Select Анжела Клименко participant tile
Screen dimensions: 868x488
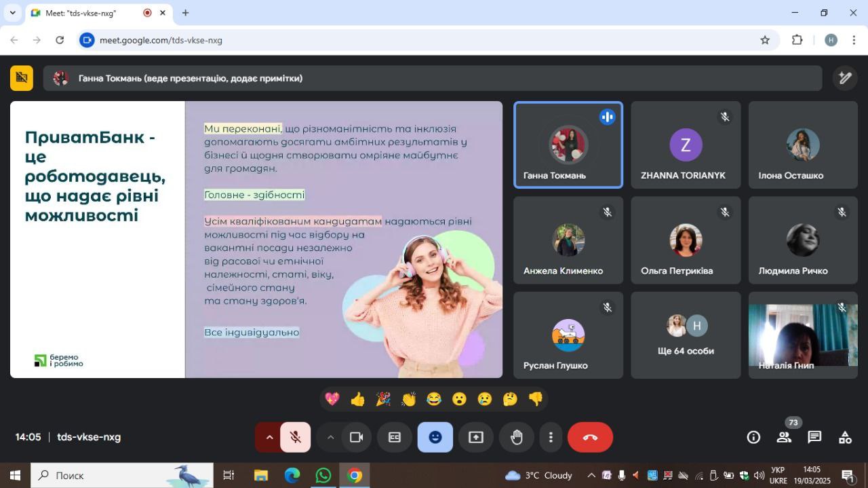[x=568, y=240]
